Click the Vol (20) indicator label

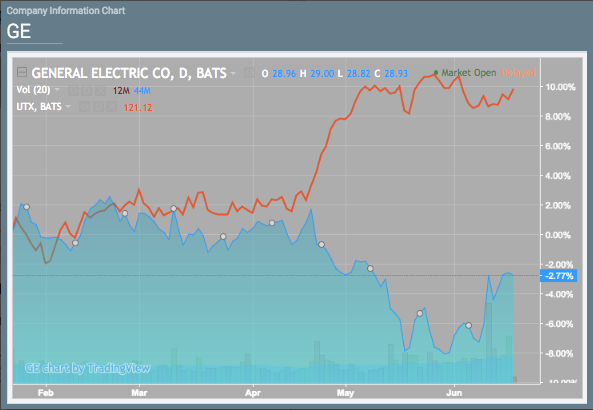coord(33,90)
